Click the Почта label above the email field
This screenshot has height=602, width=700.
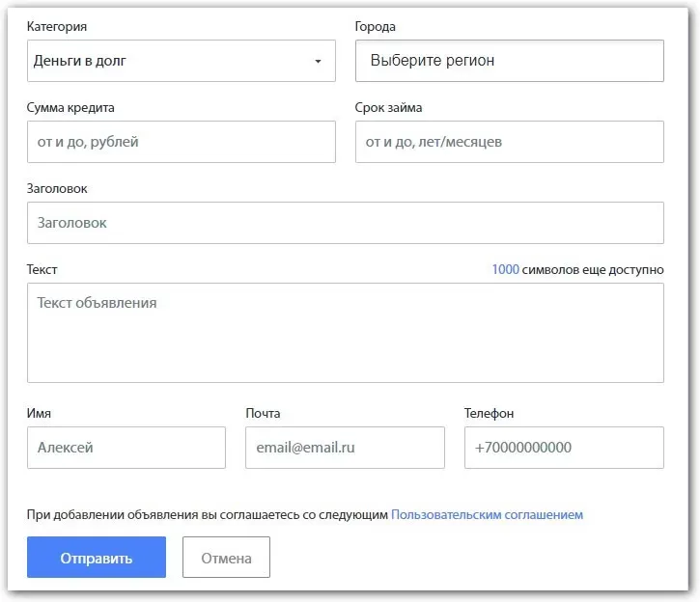[263, 413]
